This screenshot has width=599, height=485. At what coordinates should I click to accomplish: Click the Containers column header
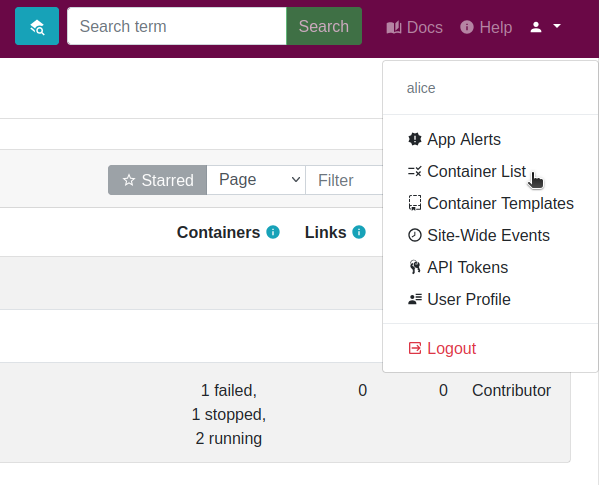tap(219, 232)
